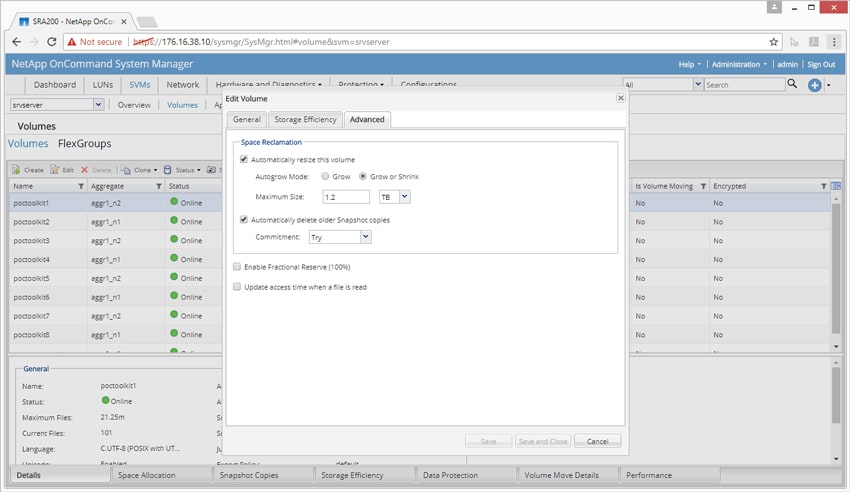Open the Dashboard tab
Image resolution: width=850 pixels, height=492 pixels.
coord(55,85)
